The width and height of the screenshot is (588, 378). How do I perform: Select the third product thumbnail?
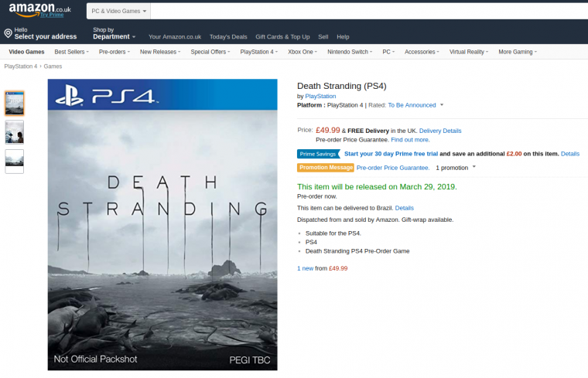click(x=15, y=160)
